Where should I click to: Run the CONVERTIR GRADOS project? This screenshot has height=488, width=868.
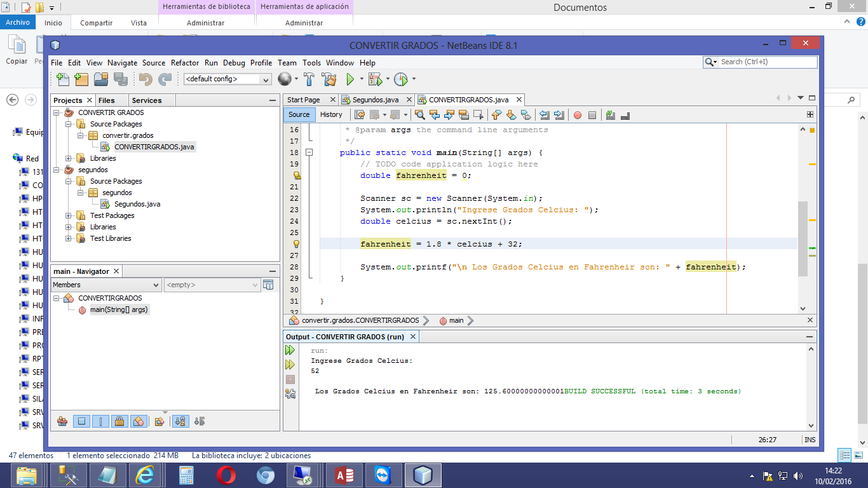pos(350,80)
